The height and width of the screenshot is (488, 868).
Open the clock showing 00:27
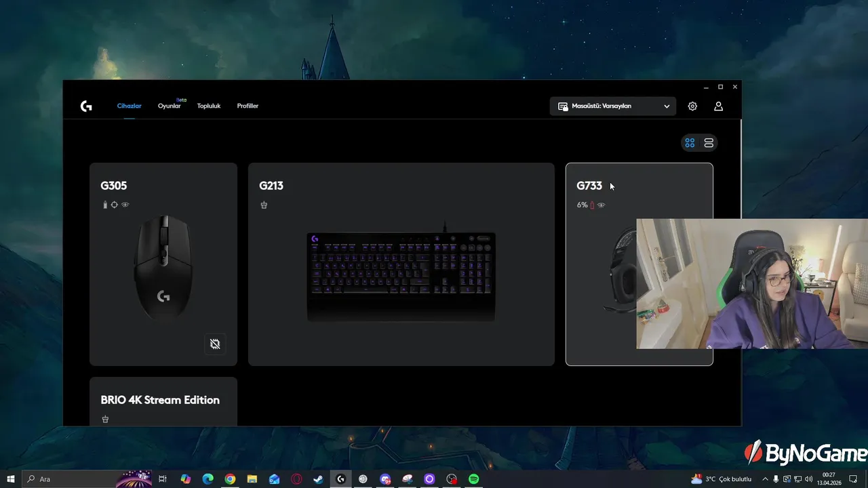pyautogui.click(x=829, y=479)
